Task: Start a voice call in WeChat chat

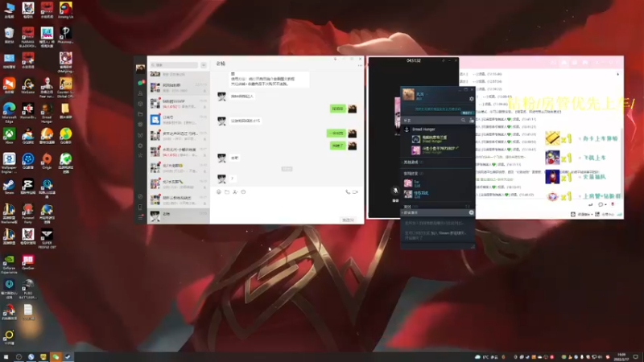Action: (348, 191)
